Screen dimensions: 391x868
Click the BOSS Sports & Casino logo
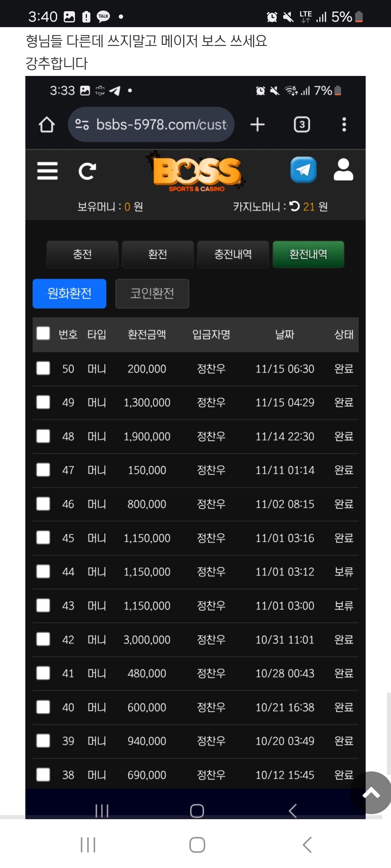point(196,171)
